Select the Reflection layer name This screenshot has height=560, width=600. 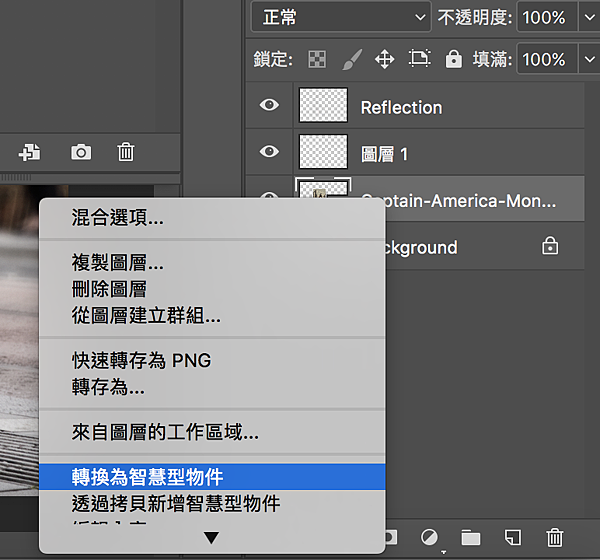point(401,108)
